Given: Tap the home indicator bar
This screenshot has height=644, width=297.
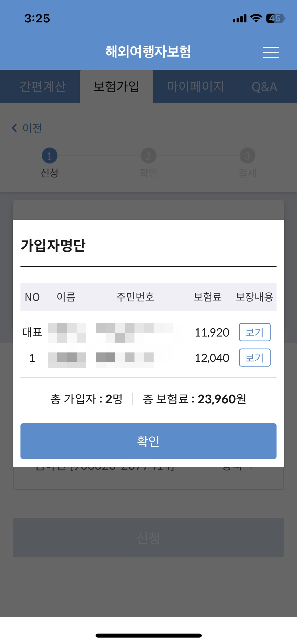Looking at the screenshot, I should [x=148, y=635].
